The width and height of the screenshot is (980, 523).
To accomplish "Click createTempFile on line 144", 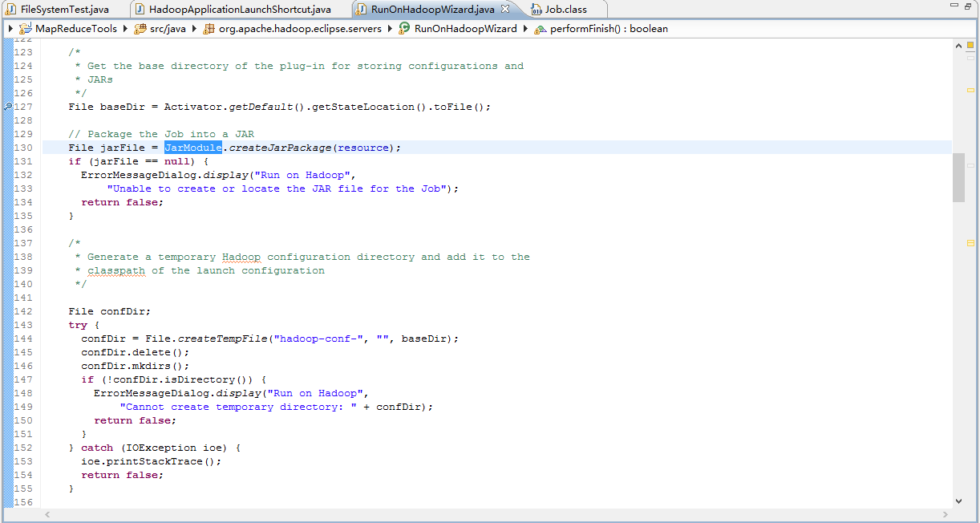I will click(222, 339).
